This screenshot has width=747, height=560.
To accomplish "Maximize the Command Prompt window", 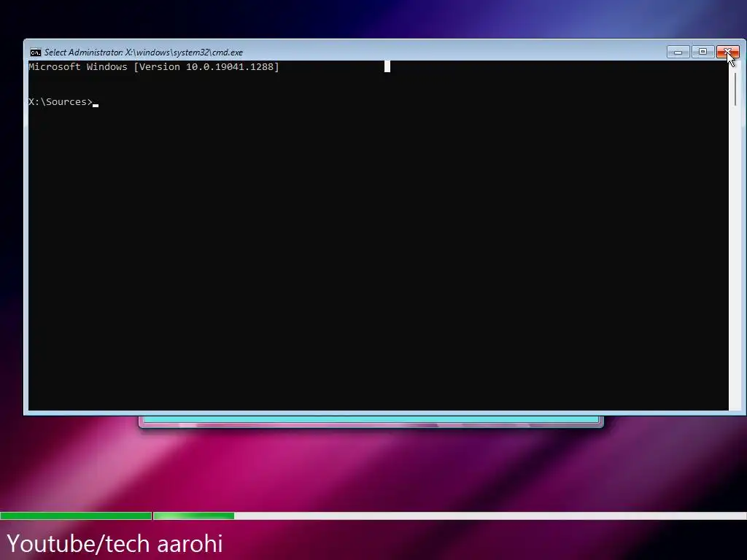I will 703,52.
